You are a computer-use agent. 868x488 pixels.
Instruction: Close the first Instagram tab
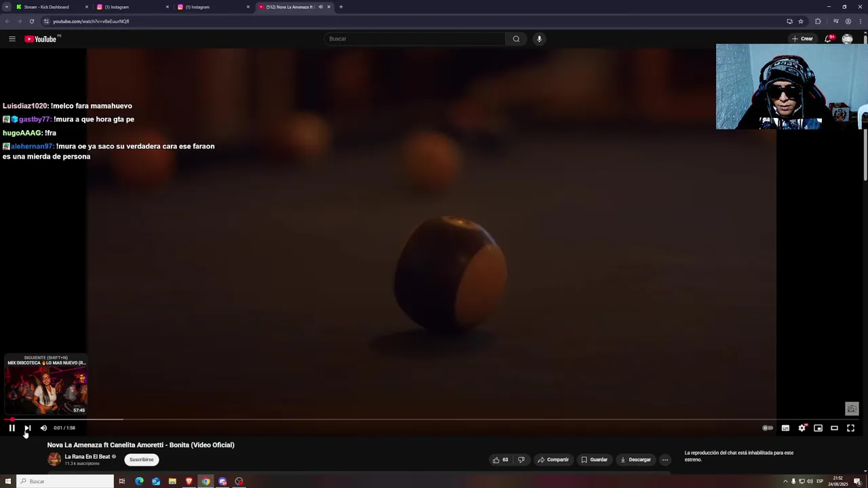[x=167, y=7]
